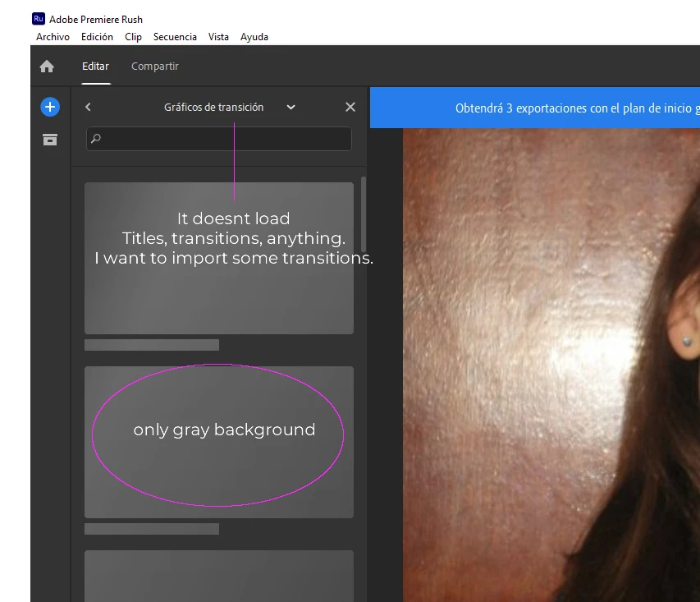Open the project assets bin icon
Image resolution: width=700 pixels, height=602 pixels.
50,140
